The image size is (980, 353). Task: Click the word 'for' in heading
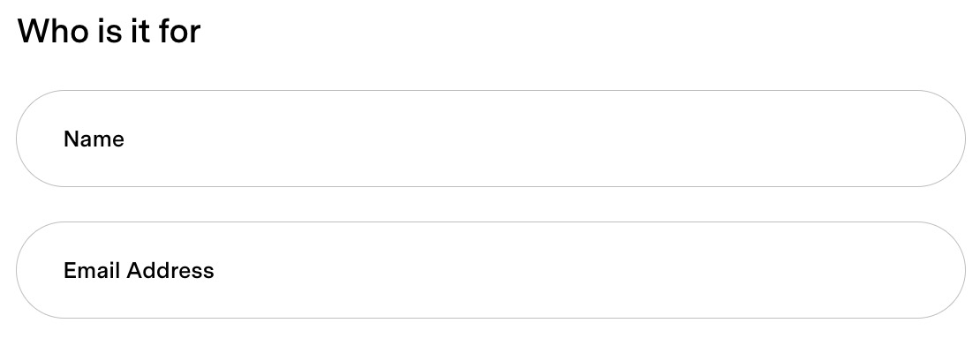[x=179, y=31]
